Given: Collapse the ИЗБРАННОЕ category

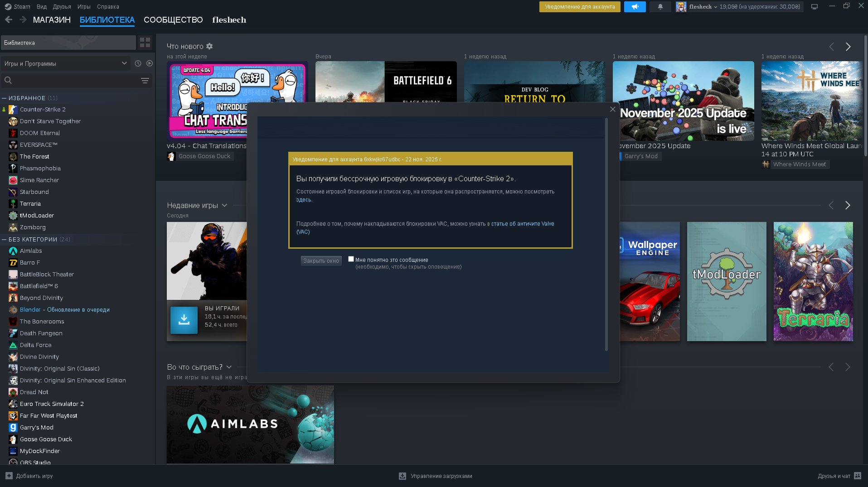Looking at the screenshot, I should coord(4,98).
